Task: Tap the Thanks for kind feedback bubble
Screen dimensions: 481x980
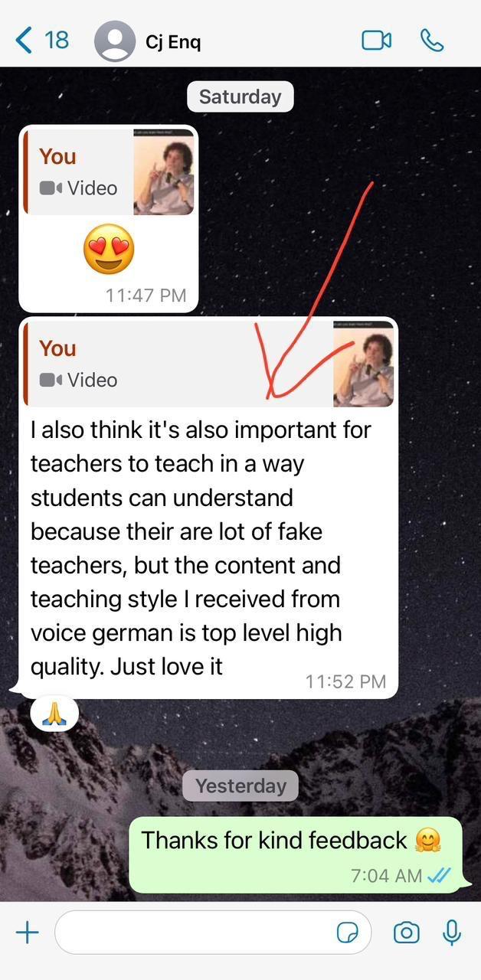Action: tap(296, 854)
